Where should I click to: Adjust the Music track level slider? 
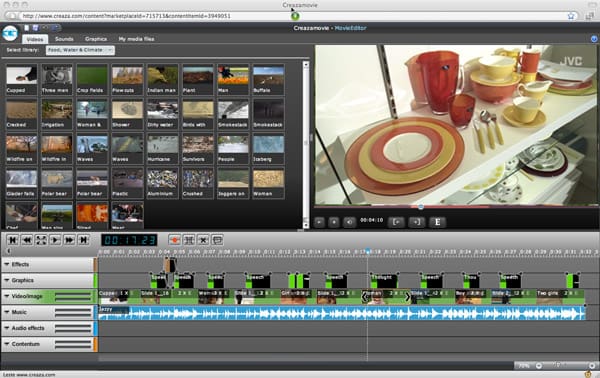73,312
